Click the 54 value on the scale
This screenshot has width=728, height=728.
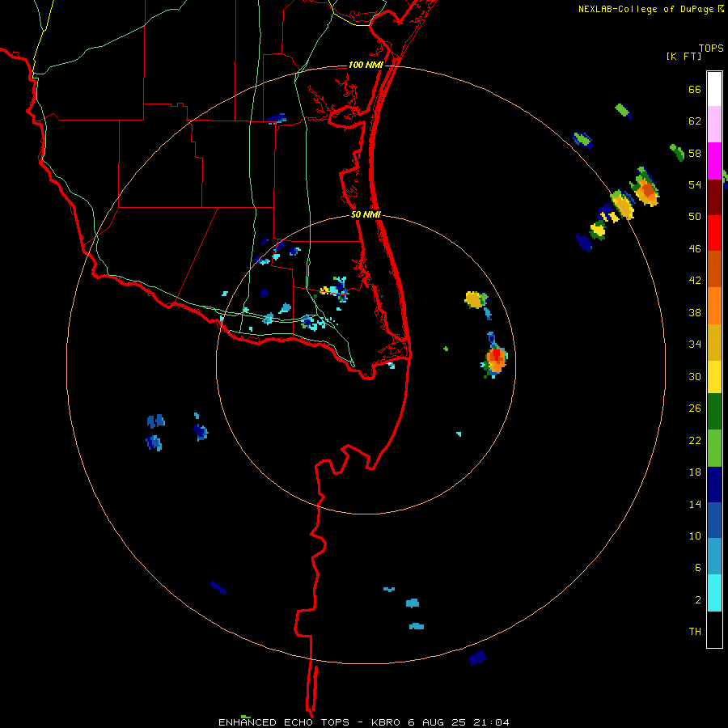[x=695, y=185]
